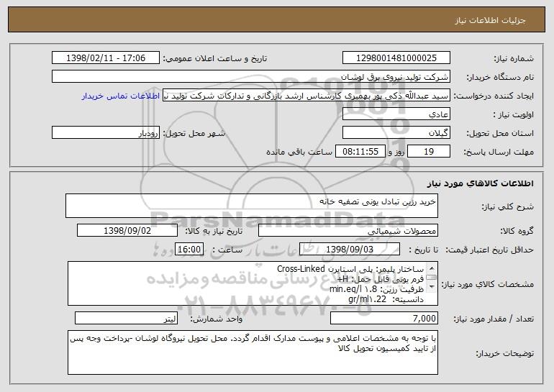The height and width of the screenshot is (392, 554).
Task: Click the label واحد شمارش
Action: (x=217, y=319)
